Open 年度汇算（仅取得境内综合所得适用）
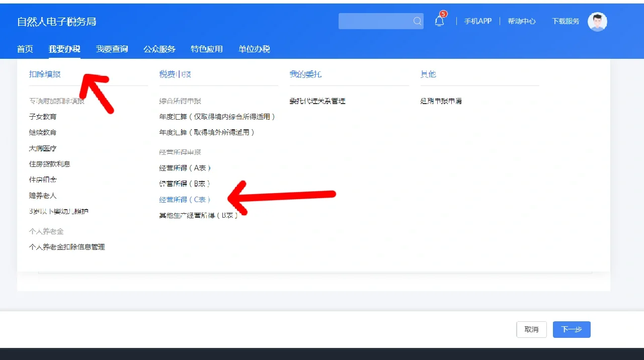Viewport: 644px width, 360px height. pyautogui.click(x=217, y=117)
